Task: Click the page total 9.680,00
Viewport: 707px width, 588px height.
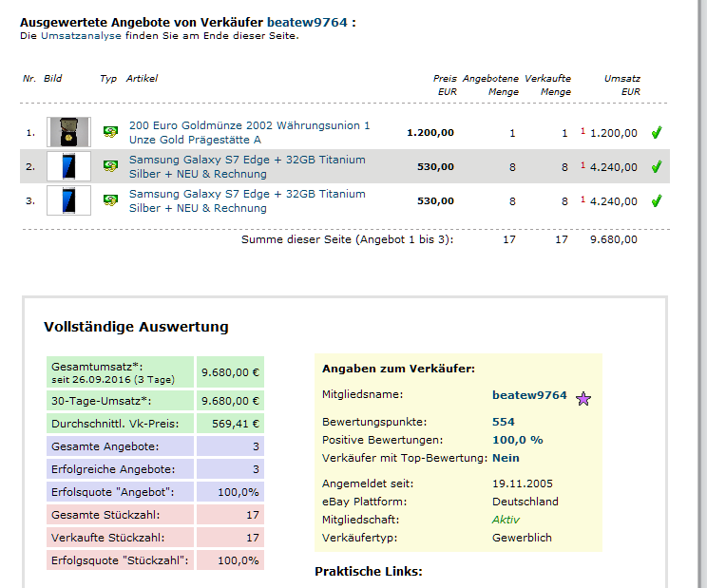Action: click(x=614, y=239)
